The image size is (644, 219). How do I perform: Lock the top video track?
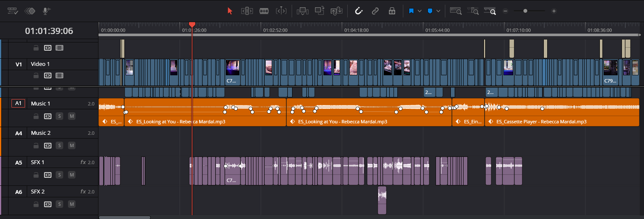point(36,48)
